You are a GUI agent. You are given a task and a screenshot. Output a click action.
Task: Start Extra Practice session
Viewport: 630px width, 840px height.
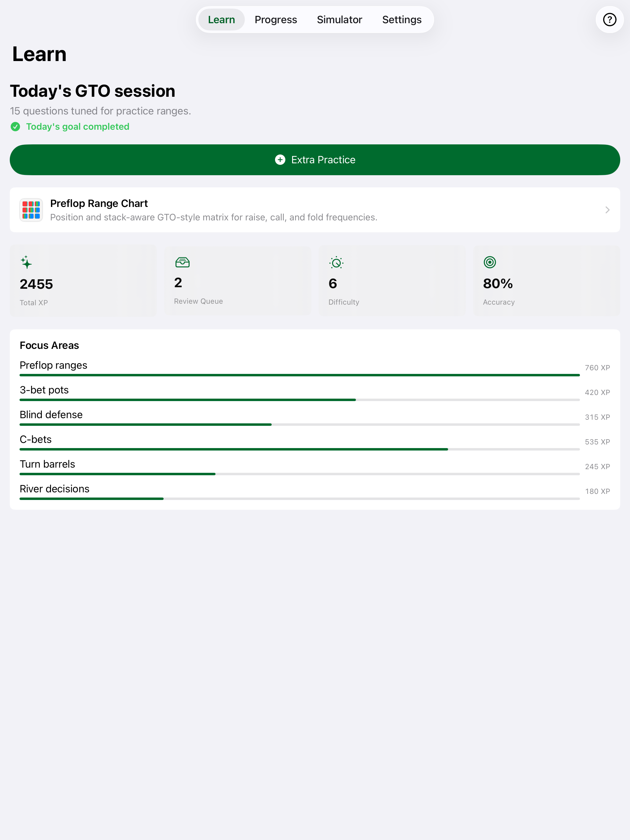315,160
